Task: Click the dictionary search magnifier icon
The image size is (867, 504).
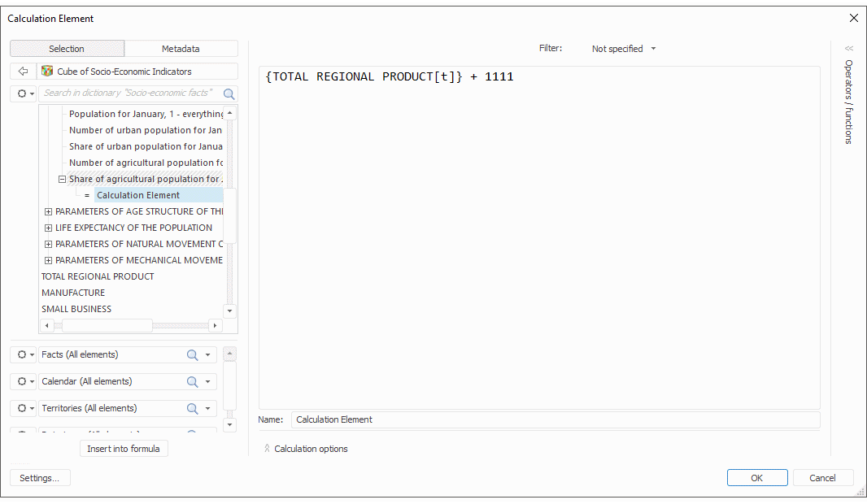Action: [229, 93]
